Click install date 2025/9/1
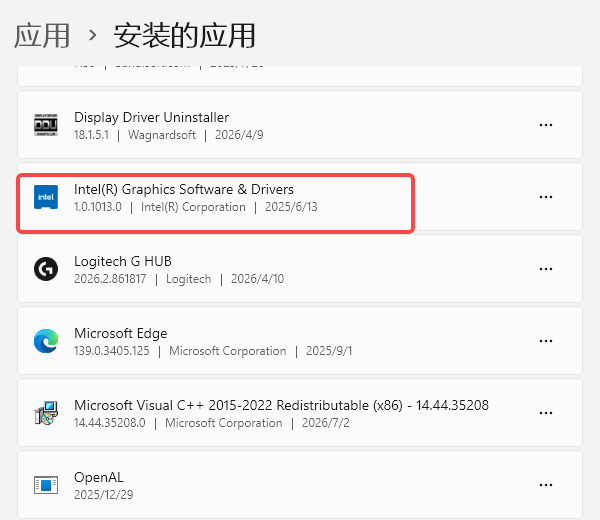This screenshot has height=520, width=600. [x=329, y=350]
